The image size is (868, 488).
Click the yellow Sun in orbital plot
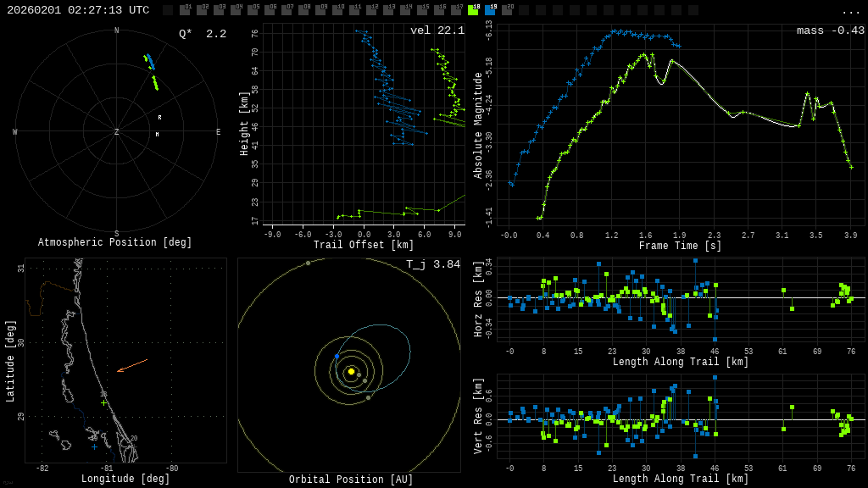(351, 371)
